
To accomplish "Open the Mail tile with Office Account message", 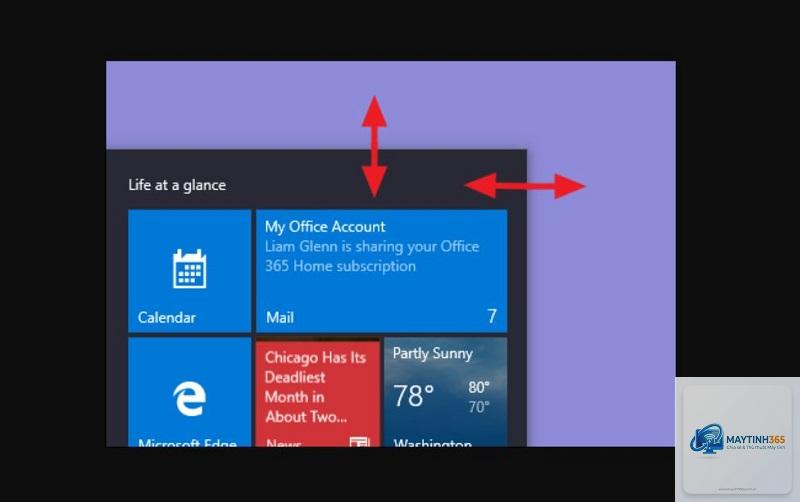I will (x=382, y=271).
